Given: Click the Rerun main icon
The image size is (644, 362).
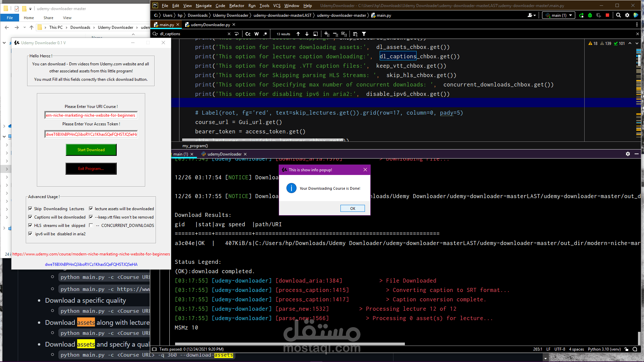Looking at the screenshot, I should click(581, 15).
